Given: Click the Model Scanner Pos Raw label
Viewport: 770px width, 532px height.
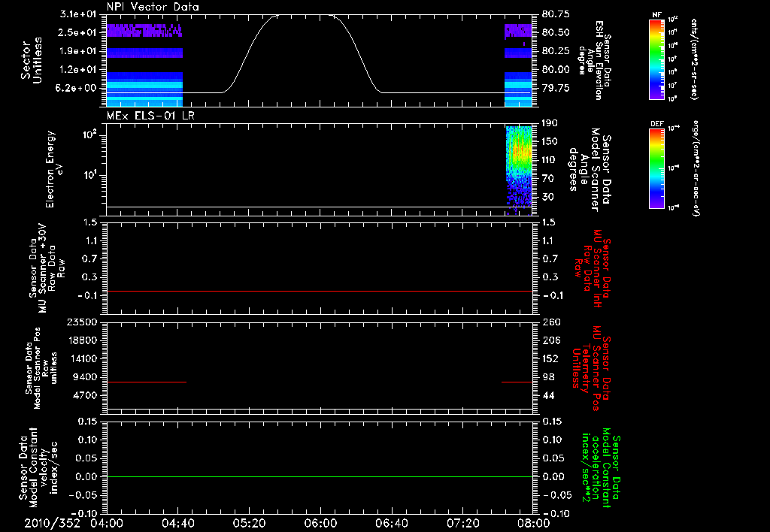Looking at the screenshot, I should click(41, 368).
